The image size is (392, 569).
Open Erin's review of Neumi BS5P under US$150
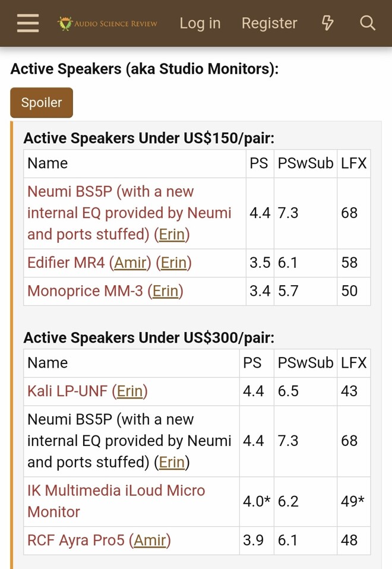click(x=172, y=235)
